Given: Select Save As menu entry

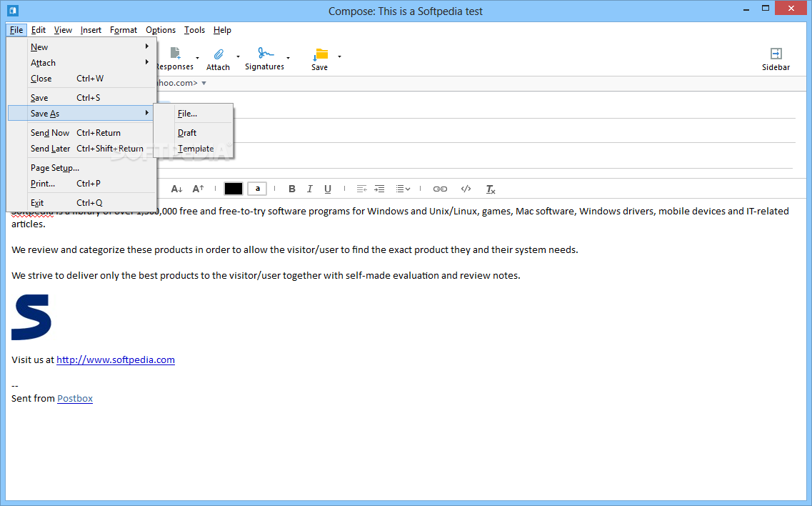Looking at the screenshot, I should [82, 114].
